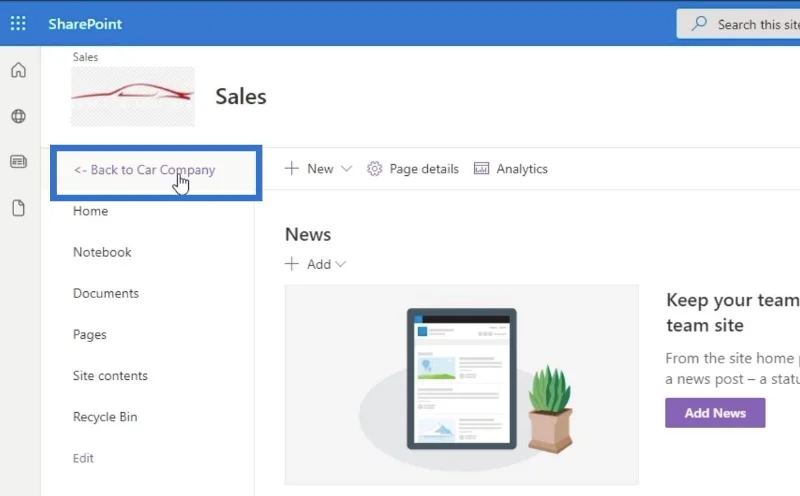The image size is (800, 496).
Task: Go to Home in left navigation
Action: [x=90, y=211]
